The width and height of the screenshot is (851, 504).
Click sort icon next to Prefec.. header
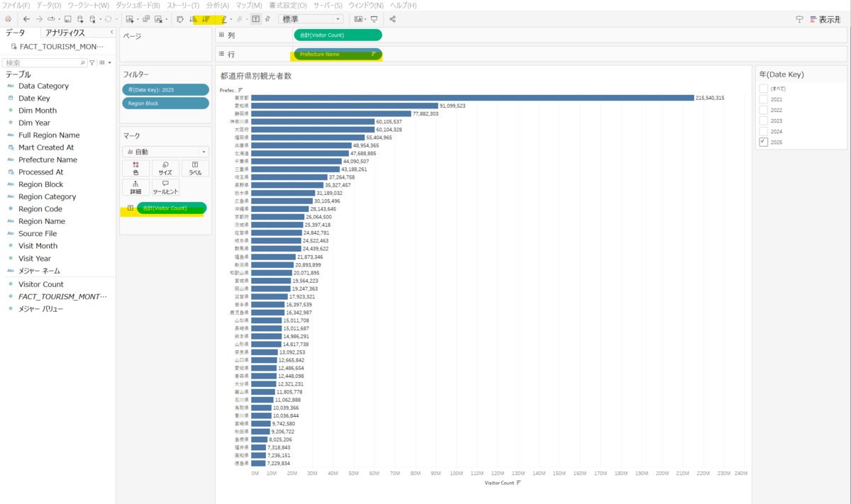click(240, 90)
